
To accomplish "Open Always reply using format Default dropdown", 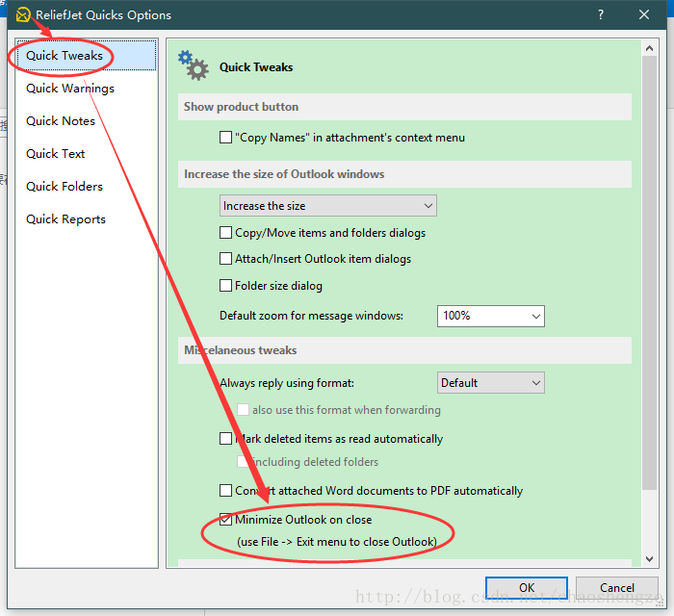I will coord(491,382).
